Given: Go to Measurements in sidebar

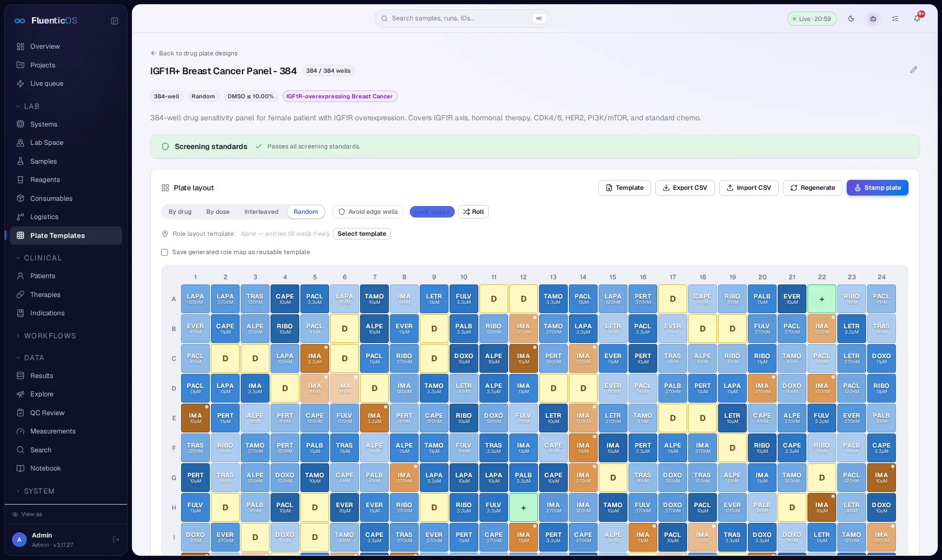Looking at the screenshot, I should pos(66,431).
